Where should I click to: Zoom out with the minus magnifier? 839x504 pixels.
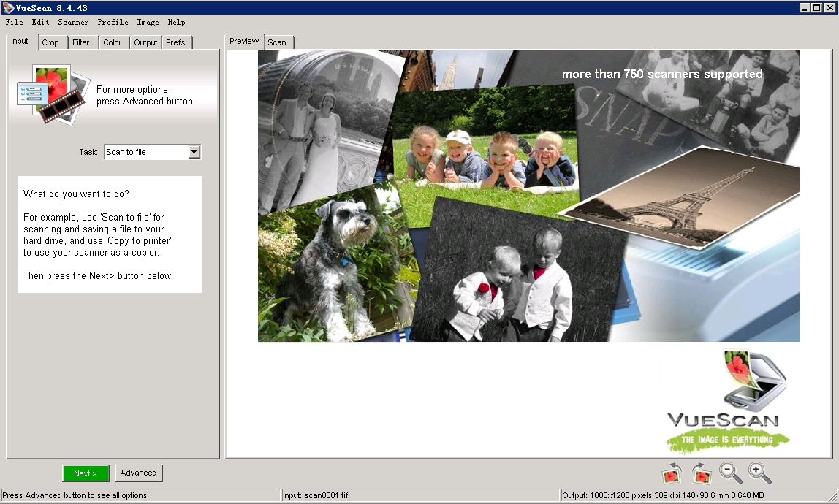click(731, 473)
